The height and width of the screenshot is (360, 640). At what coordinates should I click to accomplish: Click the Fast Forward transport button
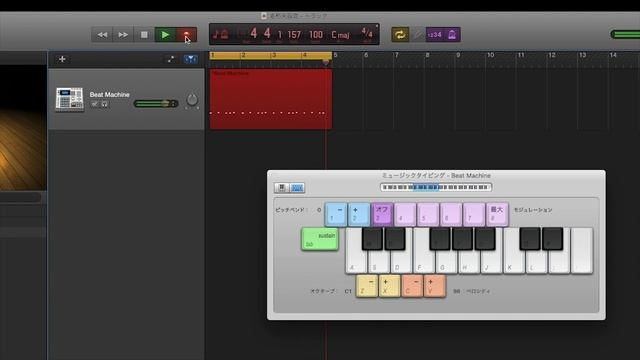click(x=123, y=35)
